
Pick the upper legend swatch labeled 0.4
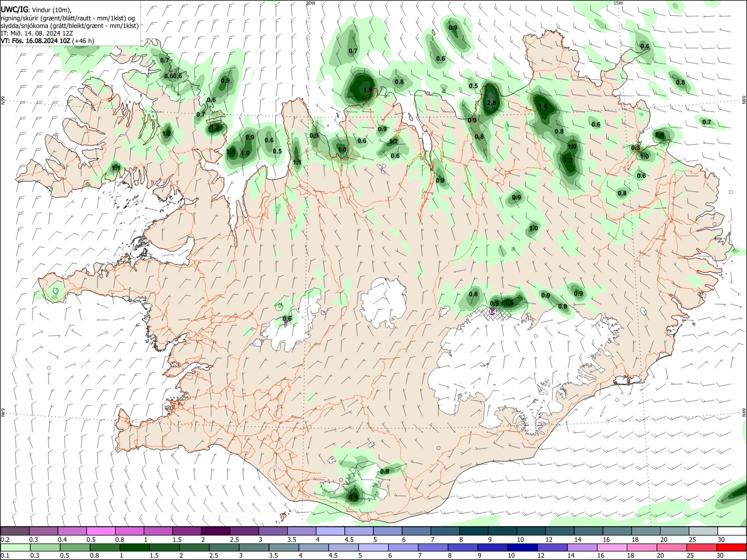(x=72, y=531)
